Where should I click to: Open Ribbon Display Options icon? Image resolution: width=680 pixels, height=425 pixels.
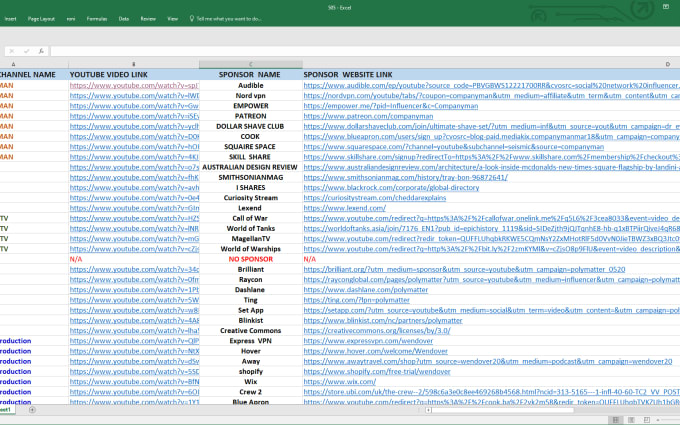(x=666, y=7)
